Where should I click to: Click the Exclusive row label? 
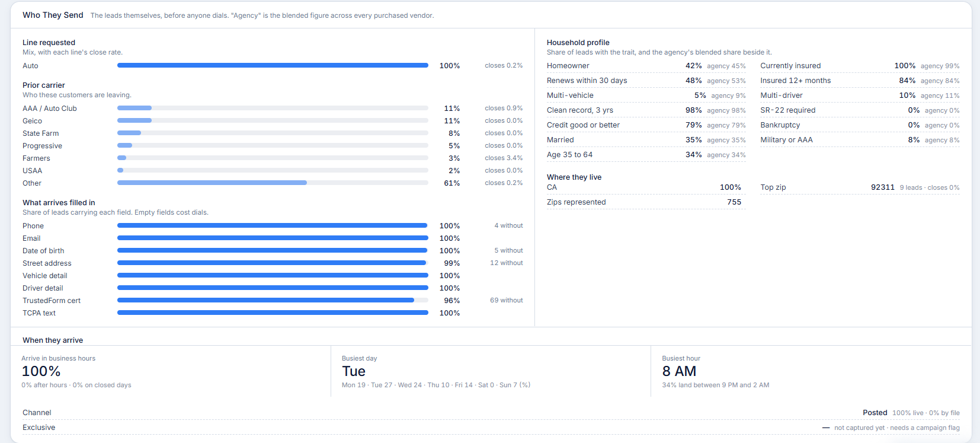pyautogui.click(x=39, y=428)
